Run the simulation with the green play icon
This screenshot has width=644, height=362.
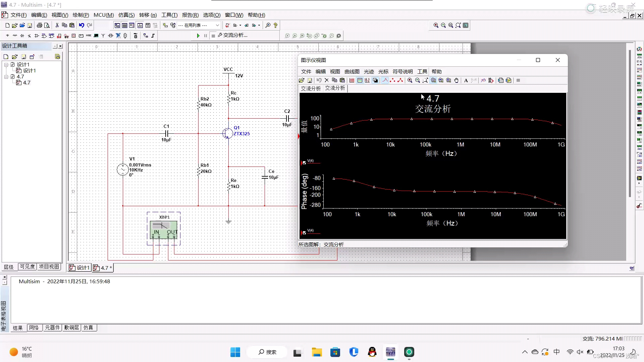pyautogui.click(x=198, y=36)
